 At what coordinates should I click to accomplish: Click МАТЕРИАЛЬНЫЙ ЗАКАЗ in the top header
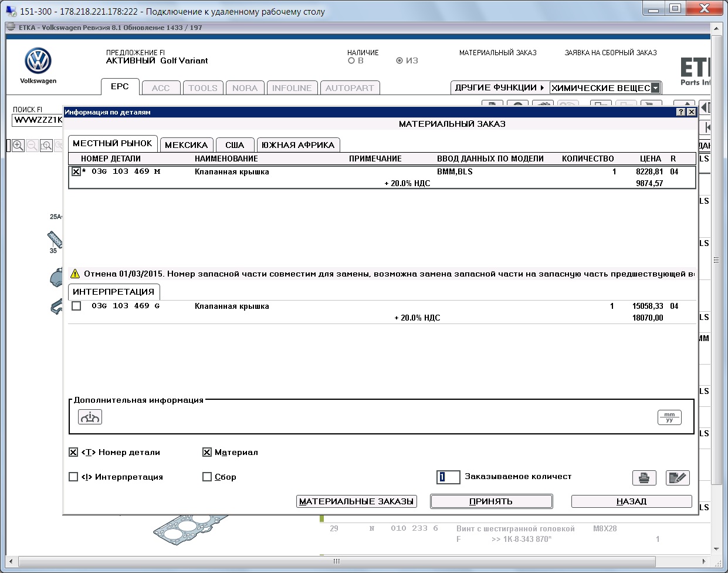click(498, 53)
